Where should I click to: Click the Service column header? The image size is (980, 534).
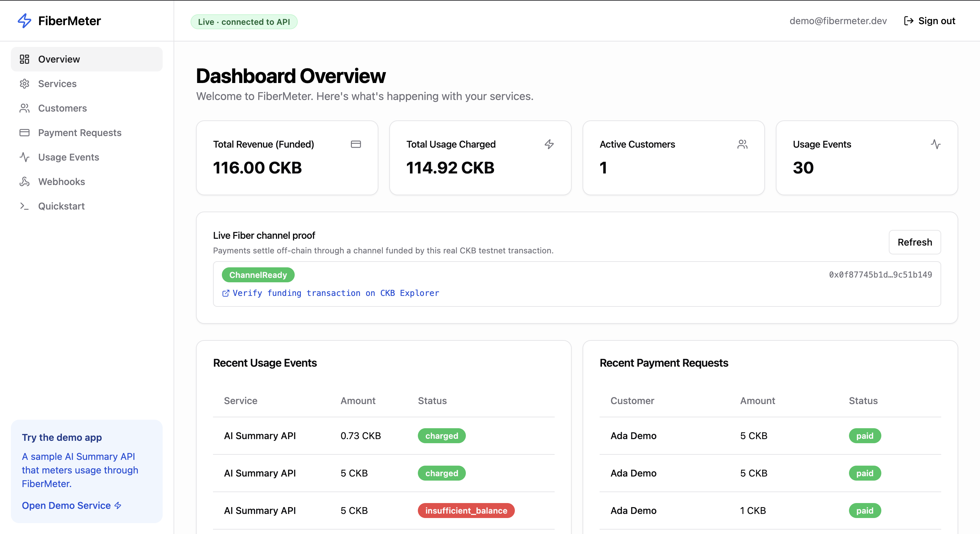tap(241, 401)
